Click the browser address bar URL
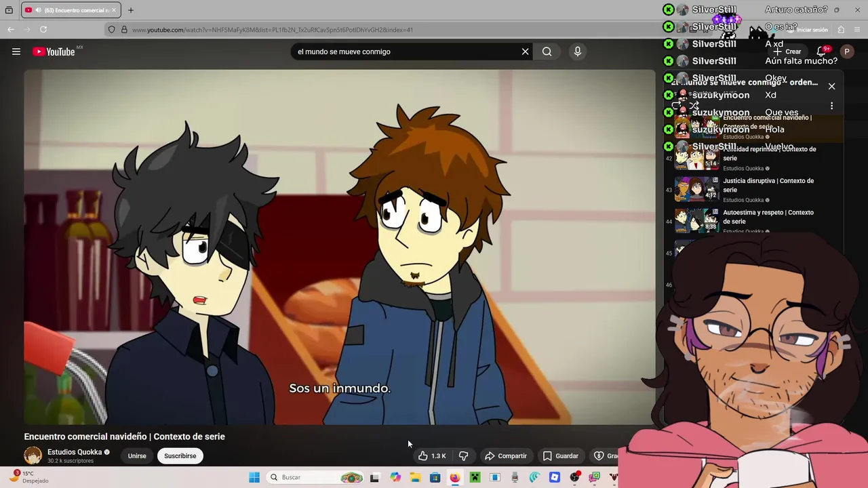The image size is (868, 488). click(x=273, y=30)
